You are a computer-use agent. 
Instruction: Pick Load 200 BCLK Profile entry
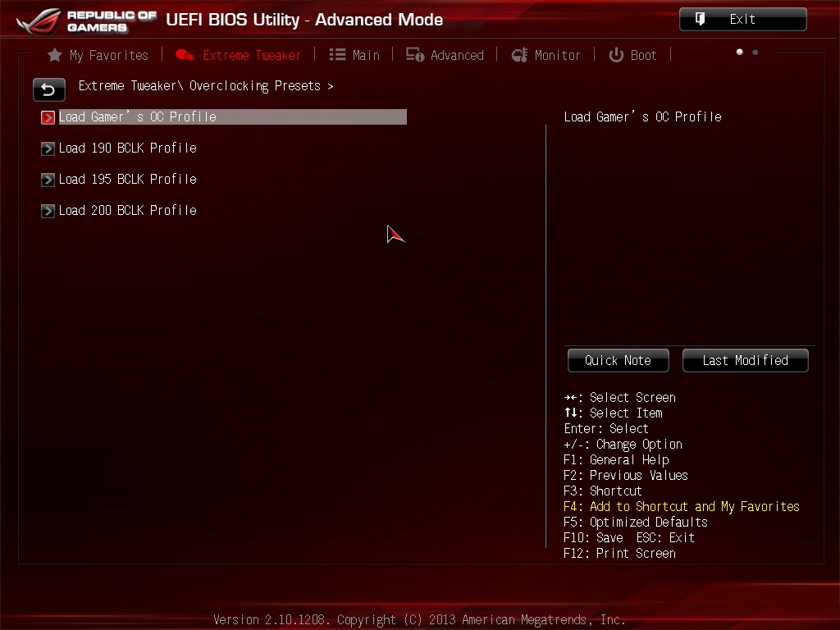point(127,210)
